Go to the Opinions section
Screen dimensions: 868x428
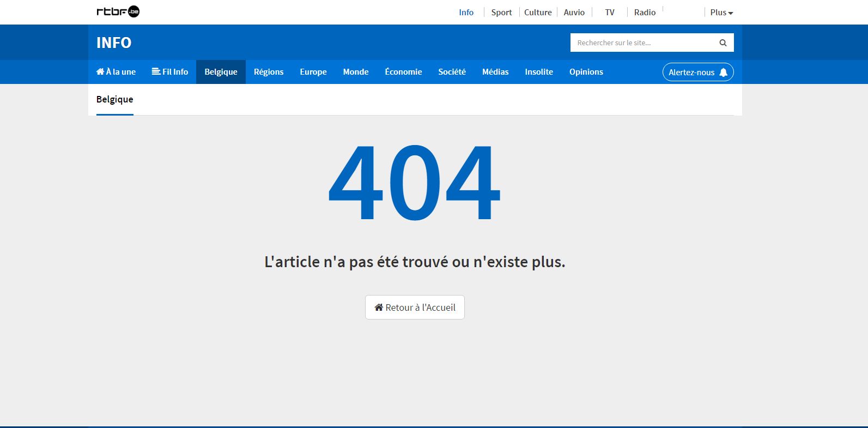[586, 72]
